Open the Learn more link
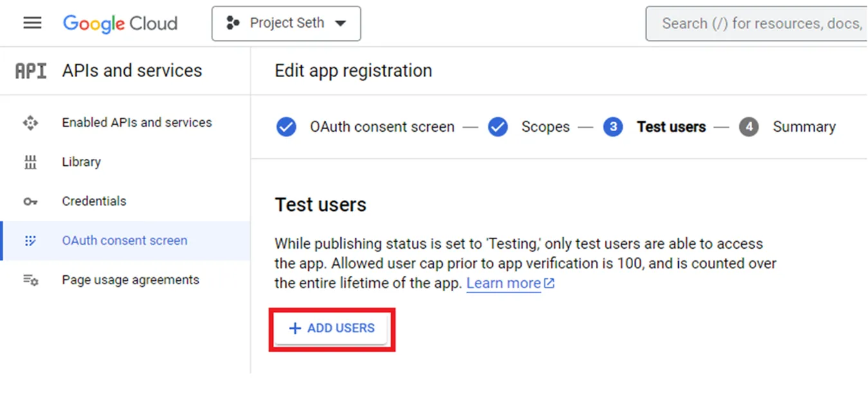This screenshot has height=405, width=868. click(503, 283)
